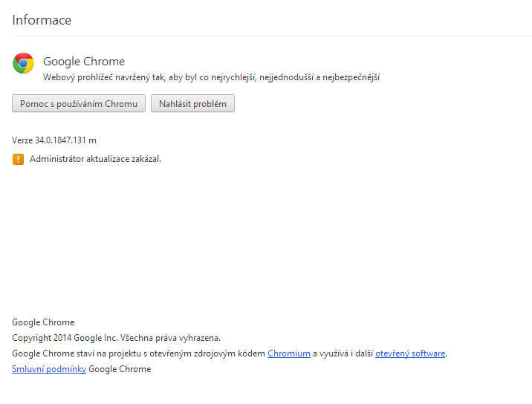Visit the "Smluvní podmínky" terms link
The width and height of the screenshot is (532, 404).
pos(49,369)
